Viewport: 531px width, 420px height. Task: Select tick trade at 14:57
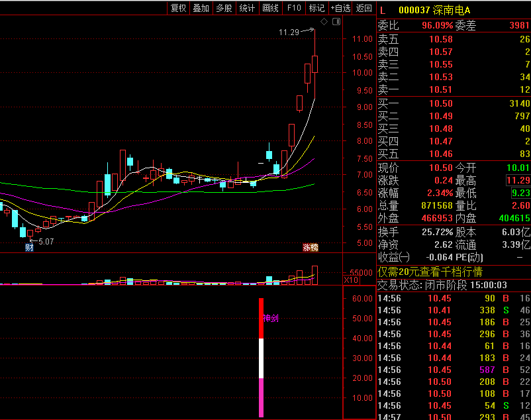(454, 417)
